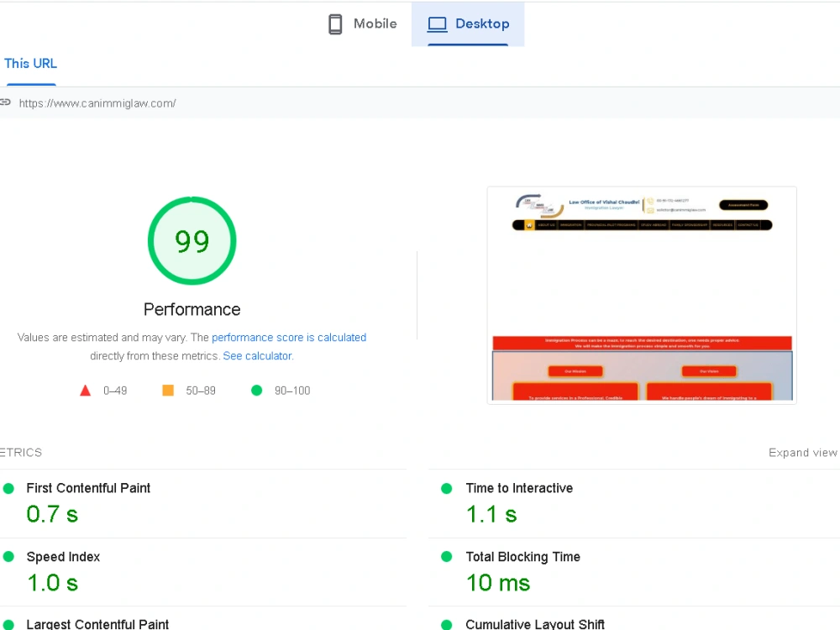Click green dot next to Time to Interactive
The image size is (840, 630).
[446, 489]
